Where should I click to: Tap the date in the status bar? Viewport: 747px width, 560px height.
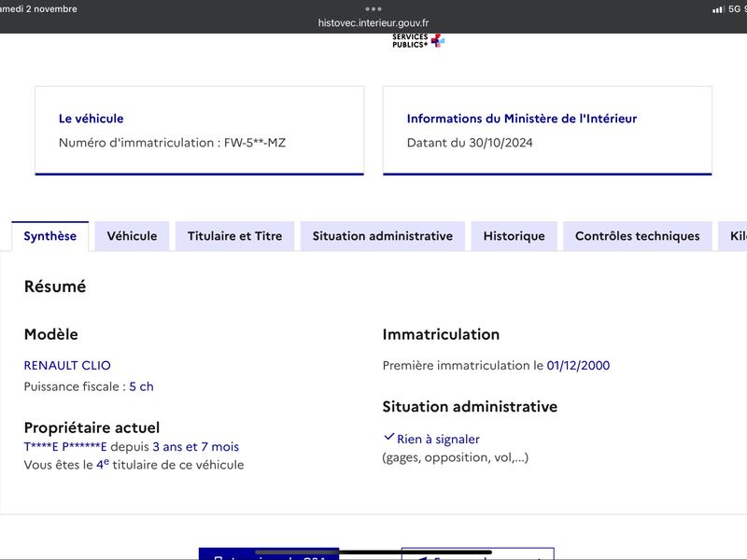coord(38,8)
